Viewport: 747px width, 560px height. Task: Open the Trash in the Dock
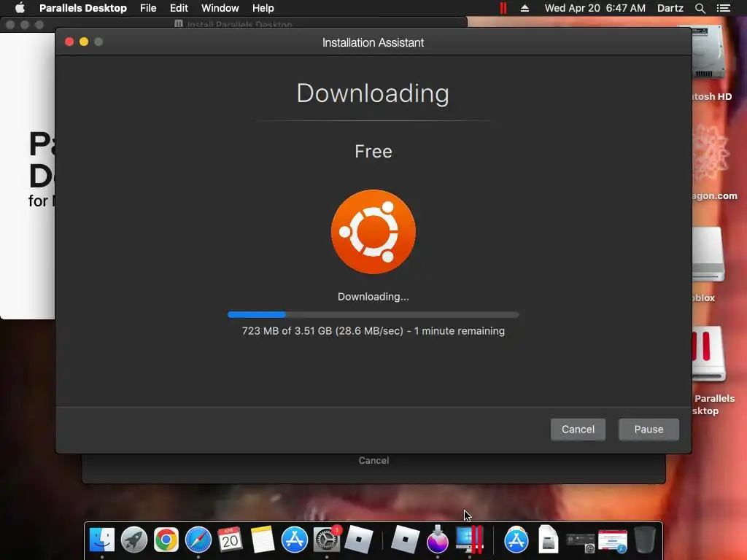645,540
